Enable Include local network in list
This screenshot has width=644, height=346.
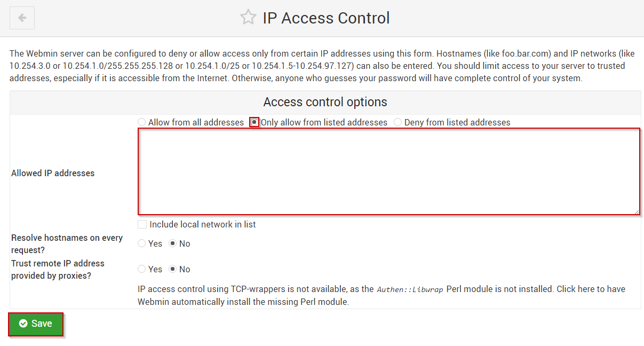click(x=142, y=224)
